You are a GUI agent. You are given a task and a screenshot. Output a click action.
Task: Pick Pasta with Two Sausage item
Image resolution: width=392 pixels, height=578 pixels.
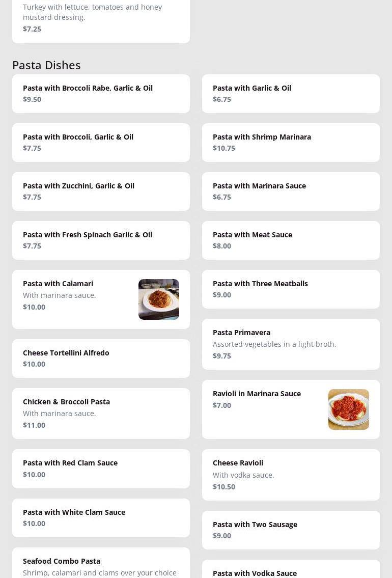(x=291, y=530)
